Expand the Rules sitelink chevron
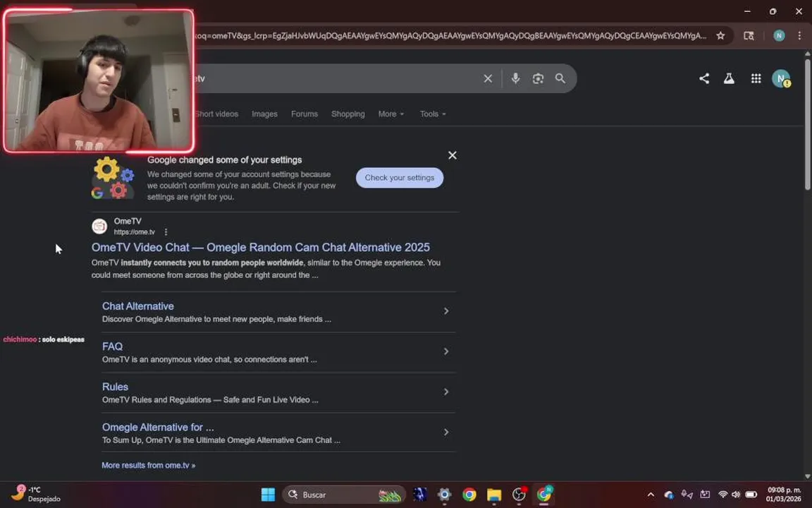Screen dimensions: 812x508 pos(446,392)
